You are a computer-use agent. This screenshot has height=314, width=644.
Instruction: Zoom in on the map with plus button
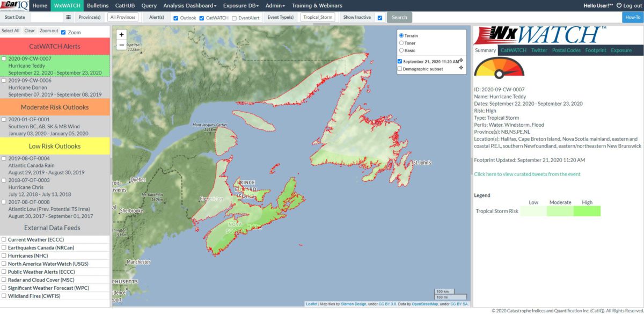[122, 34]
